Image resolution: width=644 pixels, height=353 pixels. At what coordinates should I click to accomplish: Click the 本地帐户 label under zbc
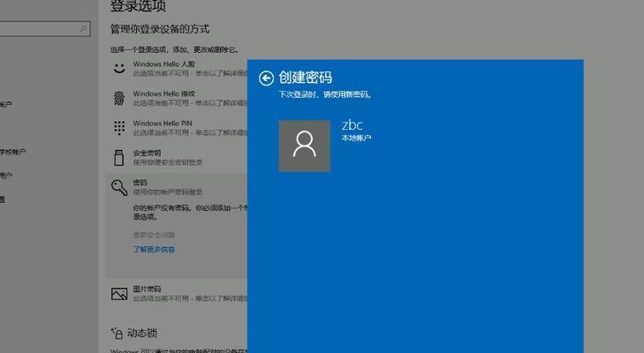(x=356, y=138)
